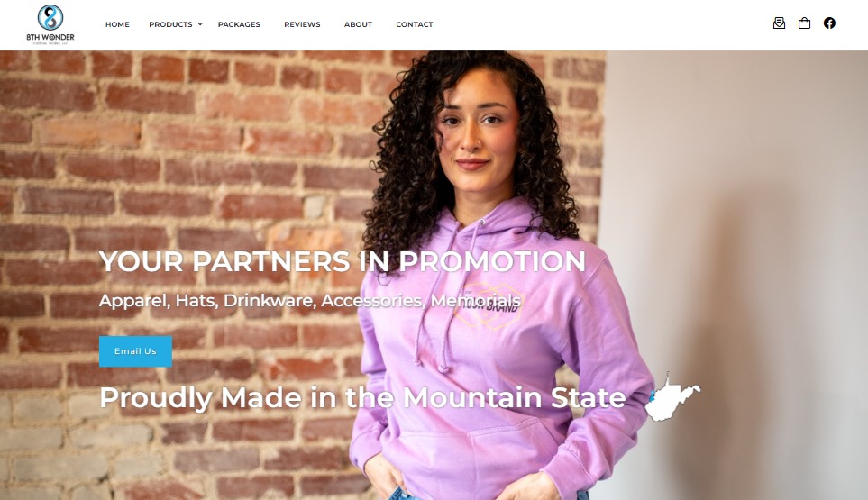
Task: Select the ABOUT nav link
Action: [x=358, y=24]
